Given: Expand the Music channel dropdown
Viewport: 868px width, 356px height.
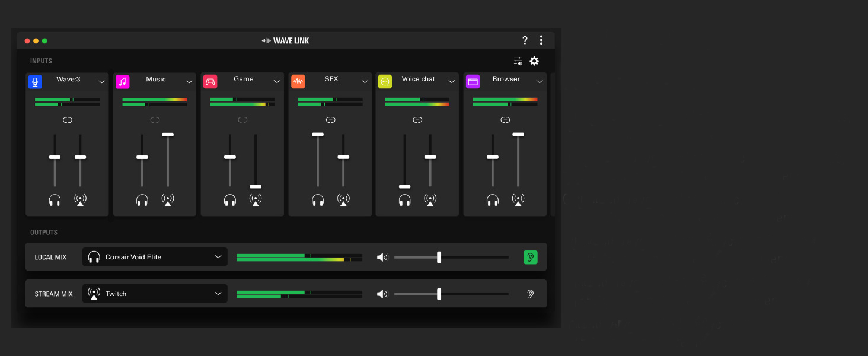Looking at the screenshot, I should coord(189,82).
